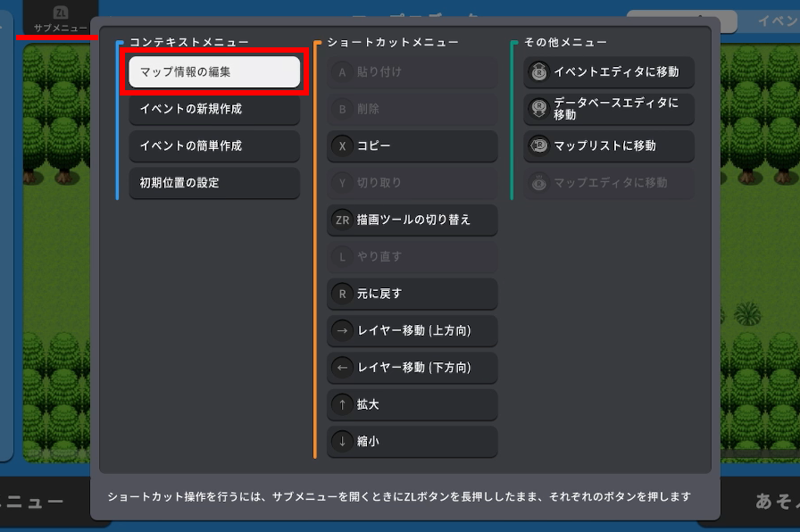
Task: Click the X button icon beside コピー
Action: tap(342, 145)
